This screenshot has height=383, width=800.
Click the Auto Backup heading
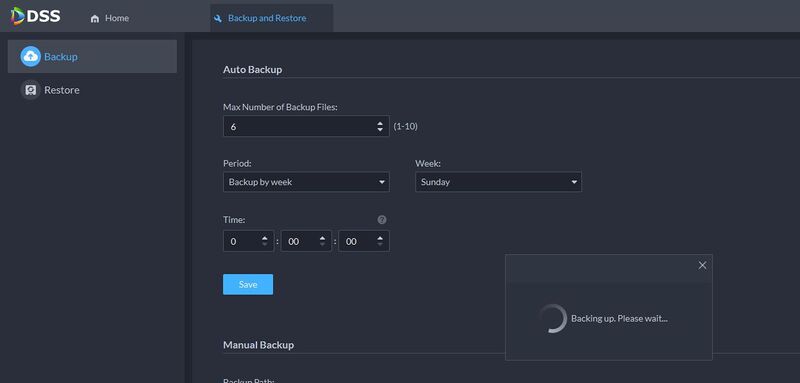[253, 69]
